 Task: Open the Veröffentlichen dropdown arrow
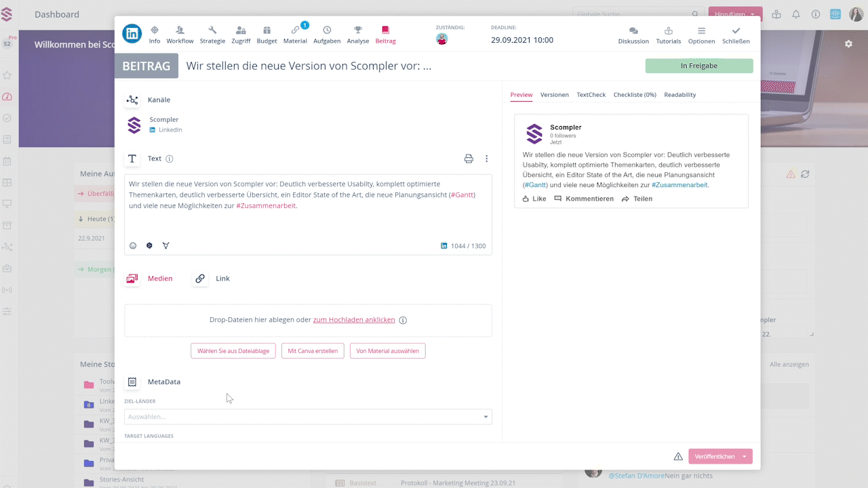(745, 456)
